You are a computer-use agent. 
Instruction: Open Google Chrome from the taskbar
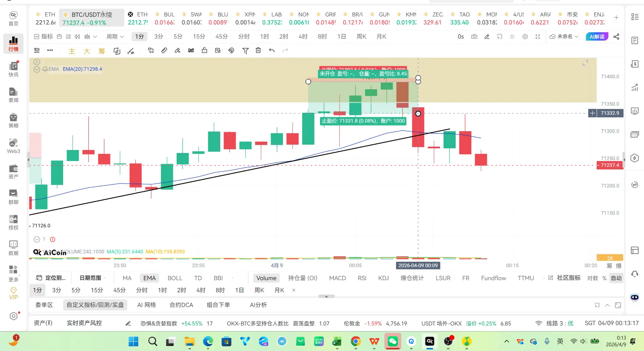click(356, 342)
